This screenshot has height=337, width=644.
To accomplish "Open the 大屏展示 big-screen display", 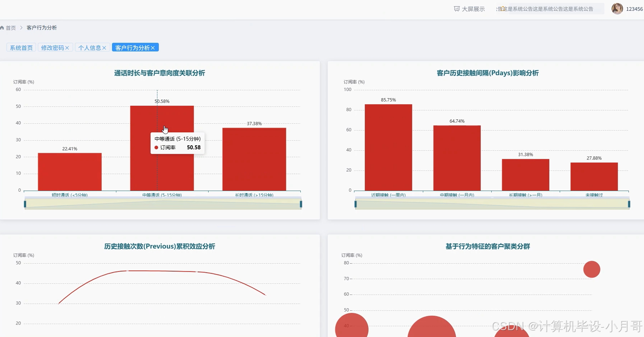I will (x=469, y=9).
